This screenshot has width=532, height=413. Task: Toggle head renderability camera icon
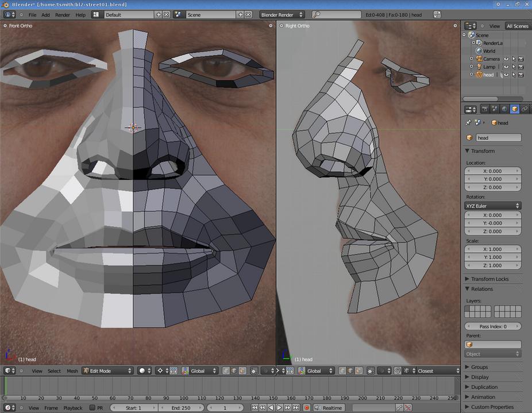(521, 75)
